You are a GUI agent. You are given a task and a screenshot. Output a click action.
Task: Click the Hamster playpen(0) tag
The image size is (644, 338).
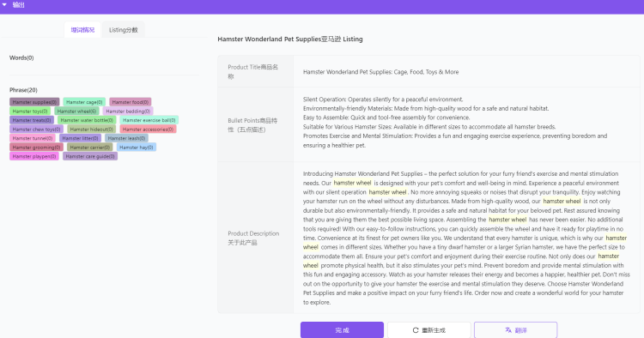click(34, 156)
